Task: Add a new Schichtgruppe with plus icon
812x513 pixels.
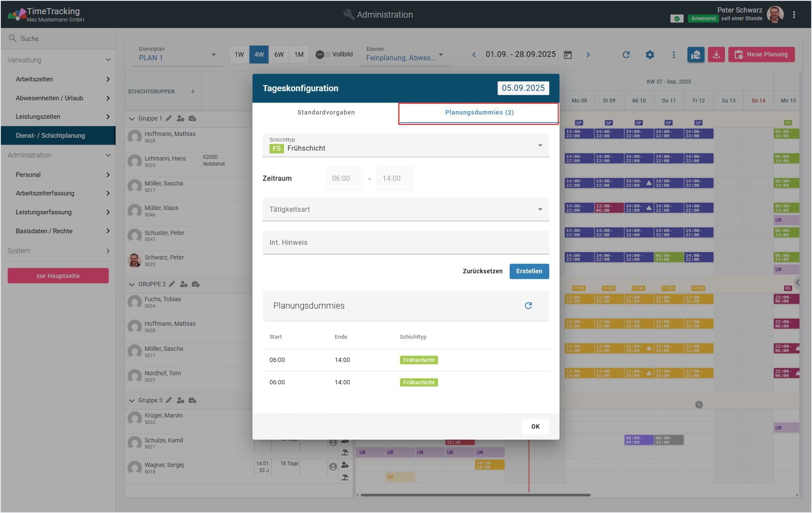Action: pyautogui.click(x=193, y=91)
